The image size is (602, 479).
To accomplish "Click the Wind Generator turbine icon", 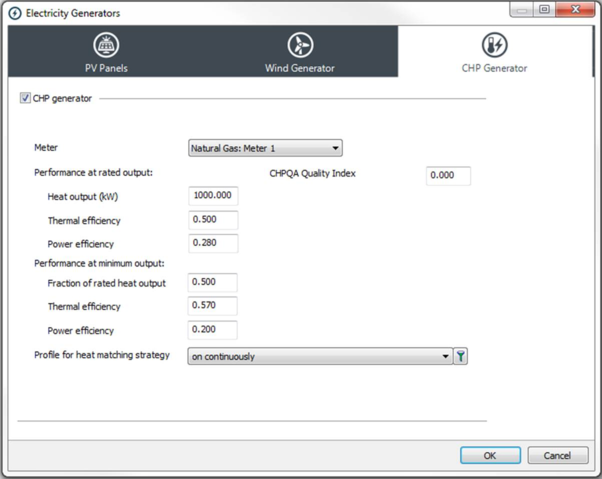I will 300,45.
